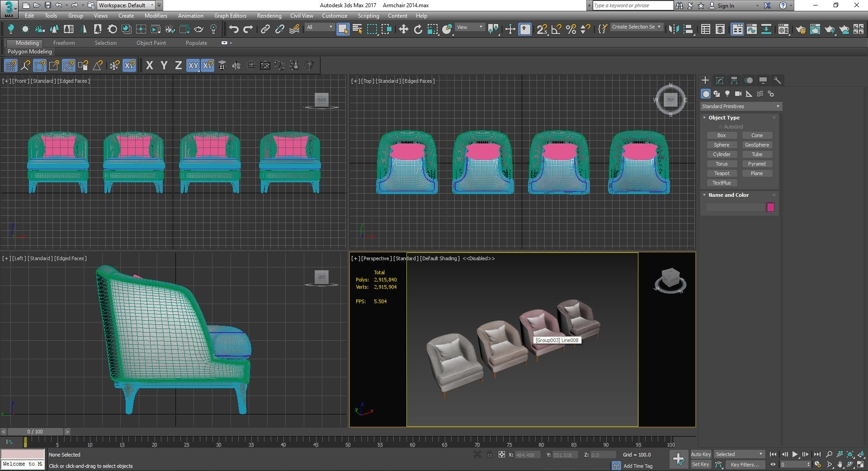Click the Sign In link

click(722, 5)
